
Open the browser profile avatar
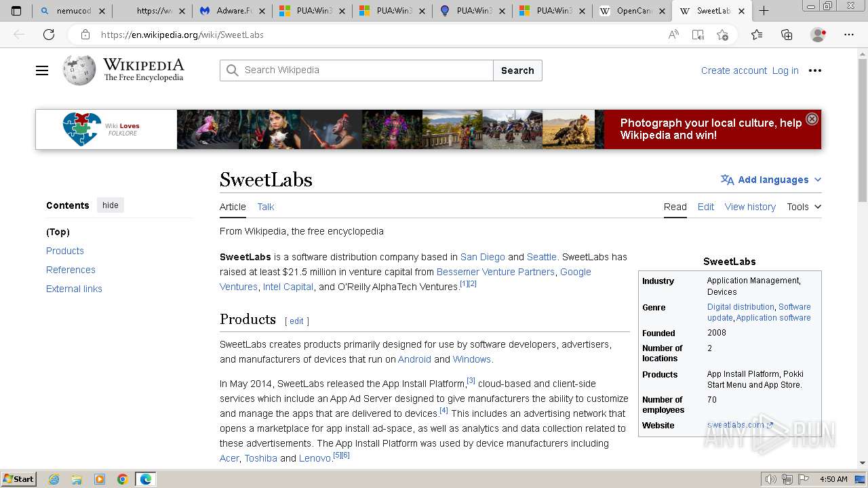pyautogui.click(x=818, y=35)
